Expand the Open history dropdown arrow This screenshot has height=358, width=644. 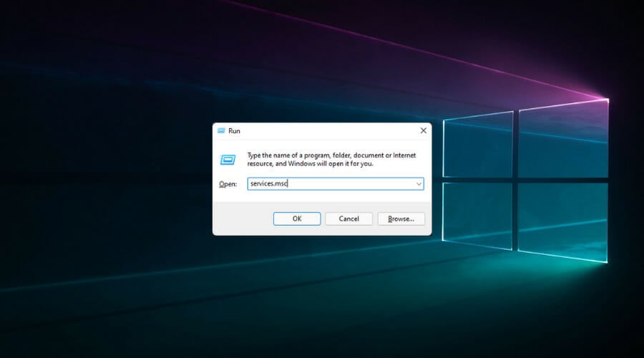tap(419, 184)
